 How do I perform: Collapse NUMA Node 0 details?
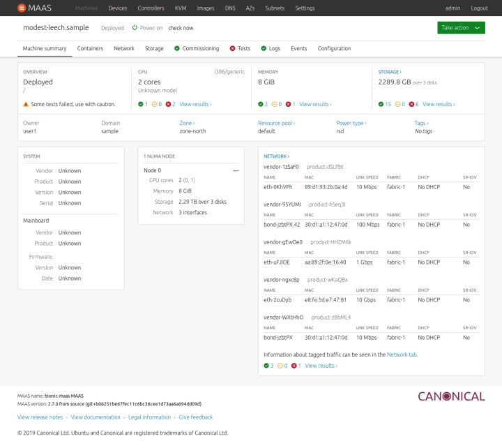click(236, 170)
